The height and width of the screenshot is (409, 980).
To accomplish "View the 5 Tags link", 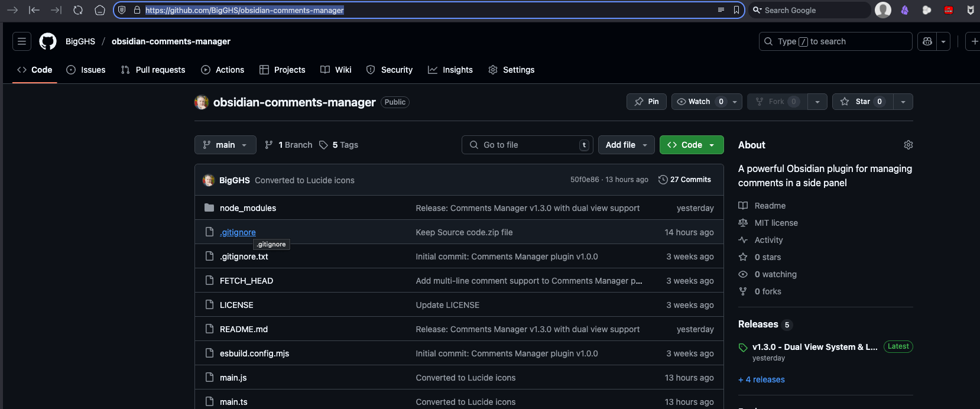I will click(339, 145).
